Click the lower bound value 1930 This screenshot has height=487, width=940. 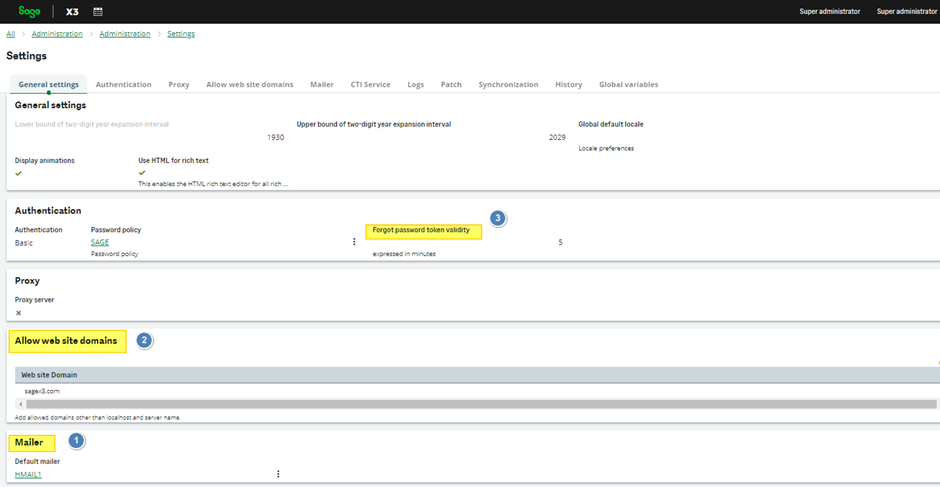point(275,137)
